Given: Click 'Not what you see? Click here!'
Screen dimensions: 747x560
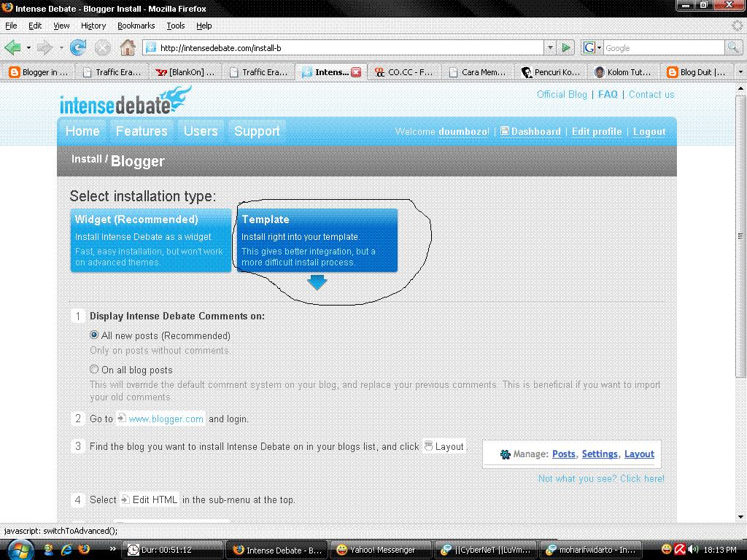Looking at the screenshot, I should pos(600,478).
